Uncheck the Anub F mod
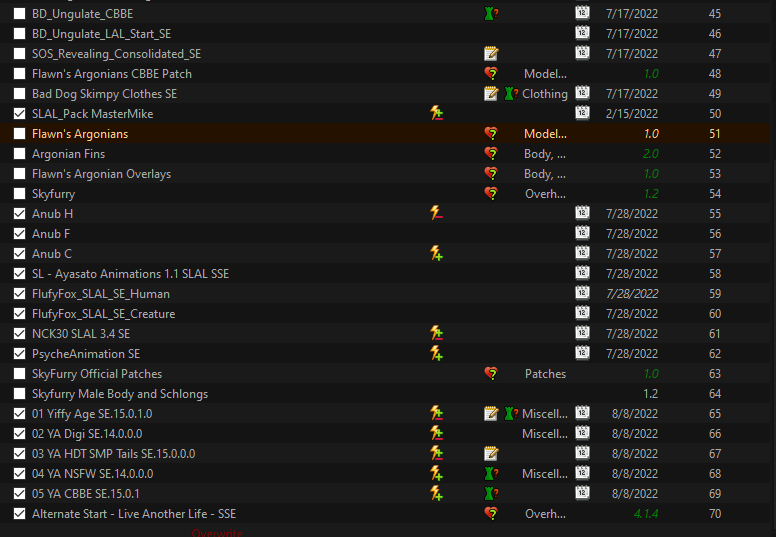This screenshot has height=537, width=776. point(19,234)
